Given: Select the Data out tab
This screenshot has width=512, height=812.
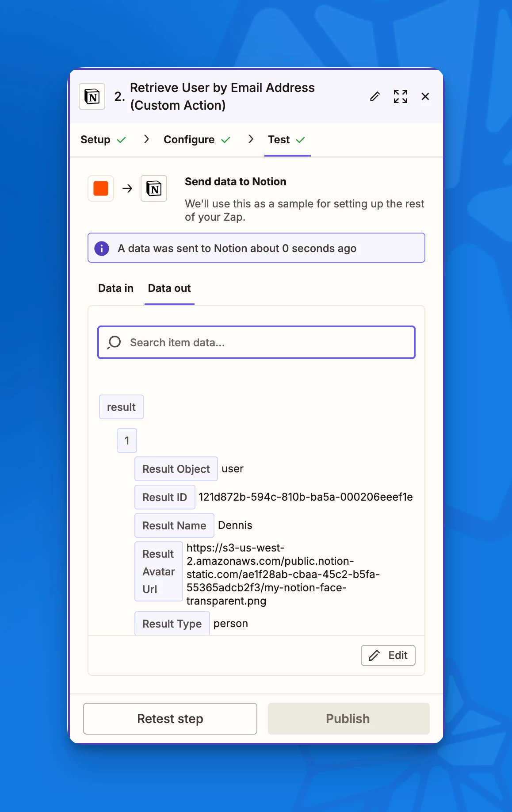Looking at the screenshot, I should [169, 288].
